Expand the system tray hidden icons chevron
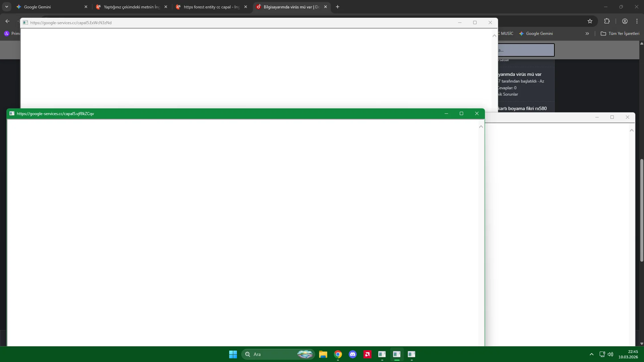Screen dimensions: 644x362 592,354
